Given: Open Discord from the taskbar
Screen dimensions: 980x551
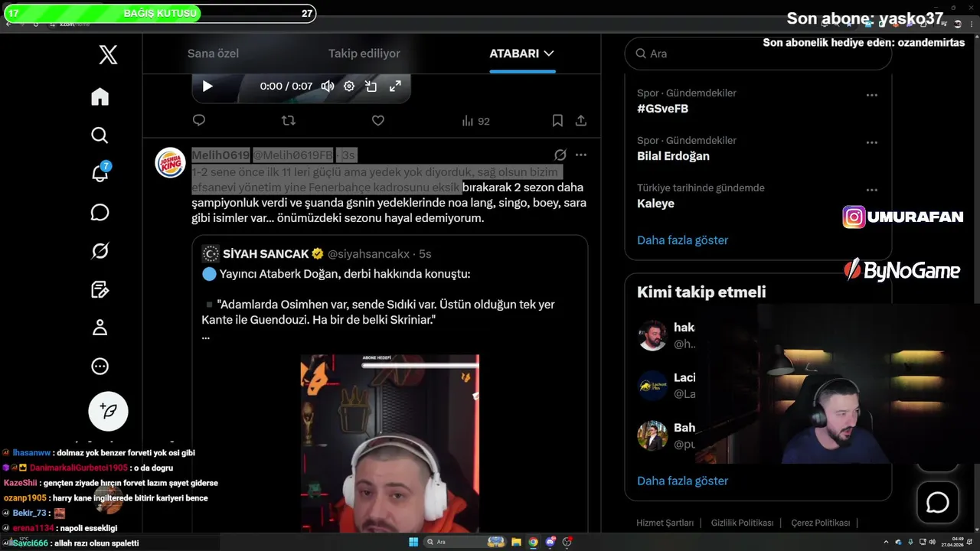Looking at the screenshot, I should [550, 542].
